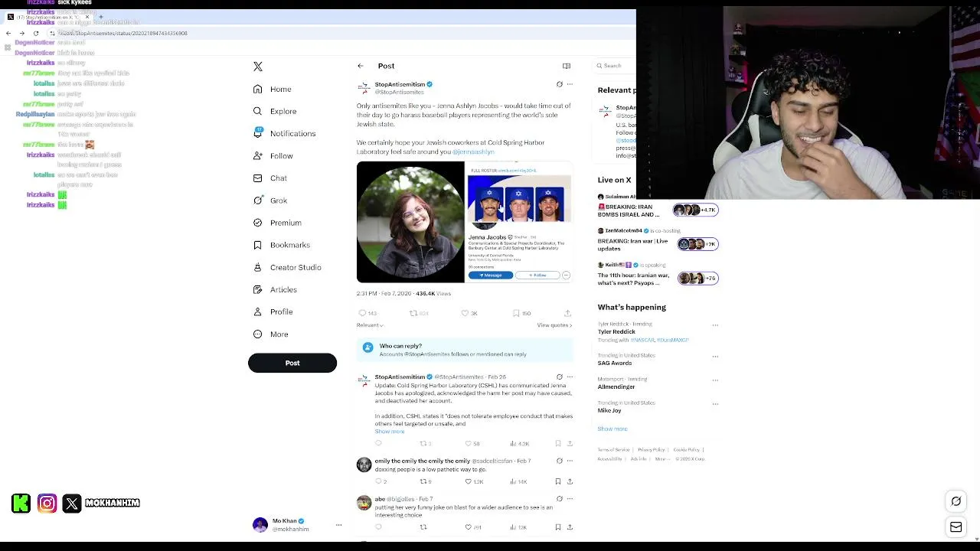Viewport: 980px width, 551px height.
Task: Open 'BREAKING: IRAN BOMBS ISRAEL' live space
Action: click(657, 207)
